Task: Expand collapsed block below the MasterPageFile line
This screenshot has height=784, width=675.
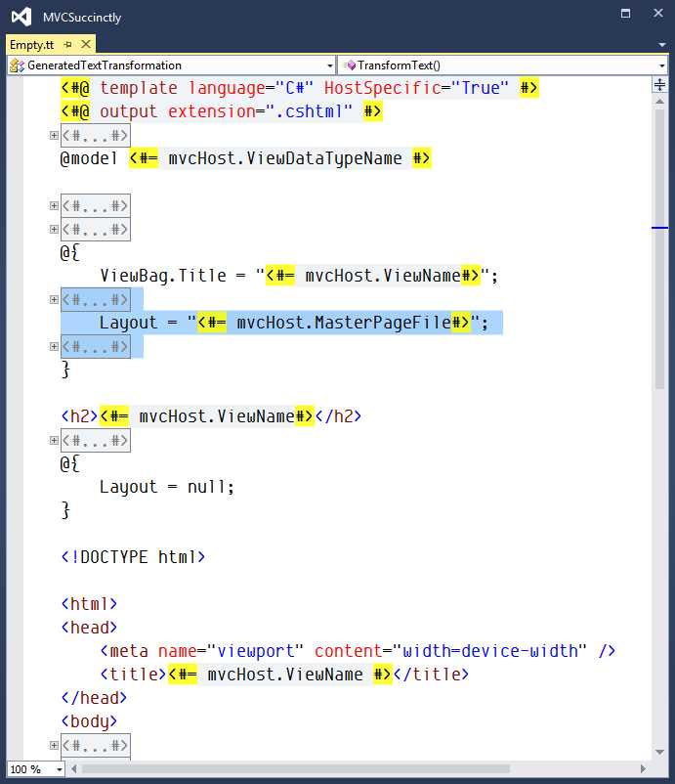Action: (54, 346)
